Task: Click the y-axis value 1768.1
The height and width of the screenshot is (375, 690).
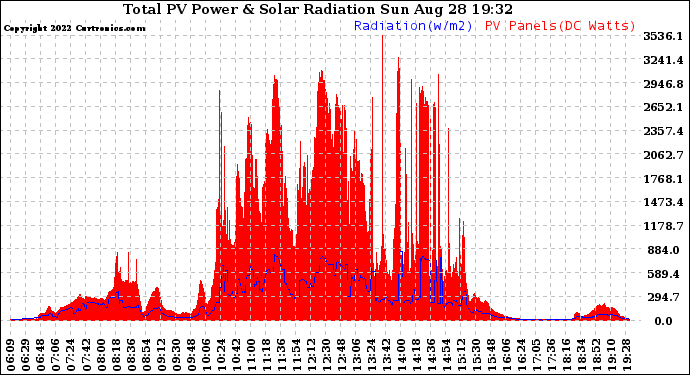Action: (663, 179)
